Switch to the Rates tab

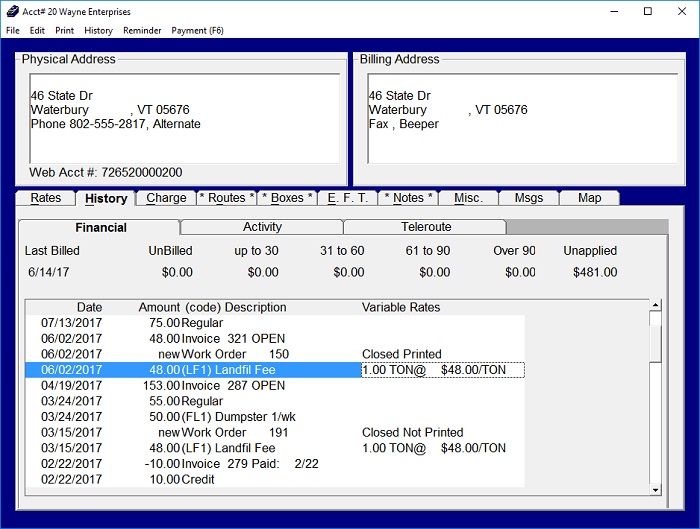click(46, 198)
